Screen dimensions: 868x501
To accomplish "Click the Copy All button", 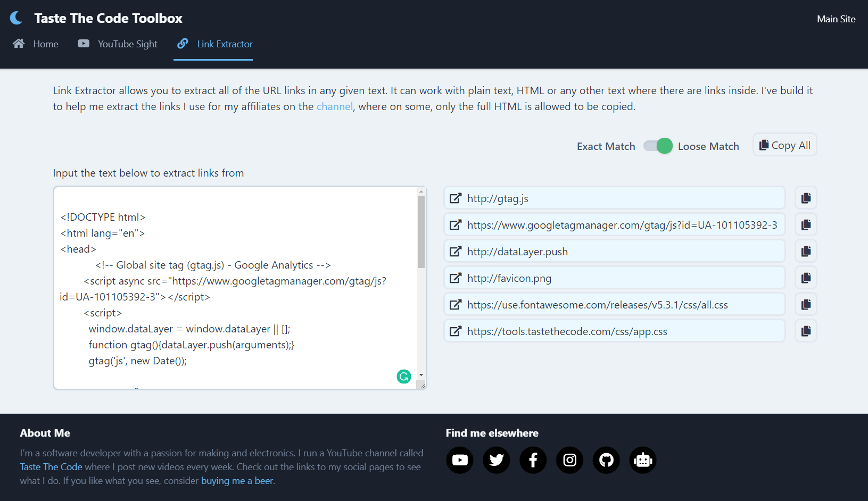I will coord(784,145).
